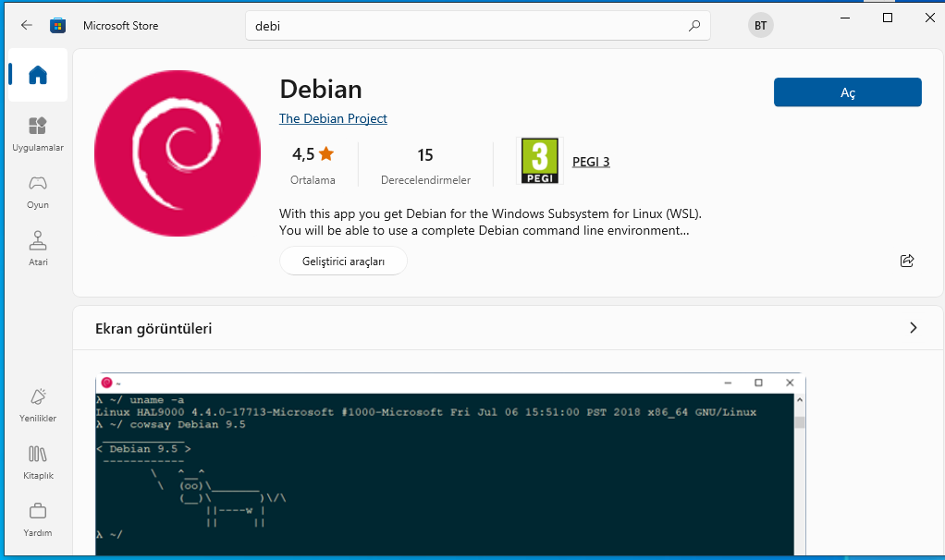Viewport: 945px width, 560px height.
Task: Click the PEGI 3 rating badge
Action: (x=539, y=161)
